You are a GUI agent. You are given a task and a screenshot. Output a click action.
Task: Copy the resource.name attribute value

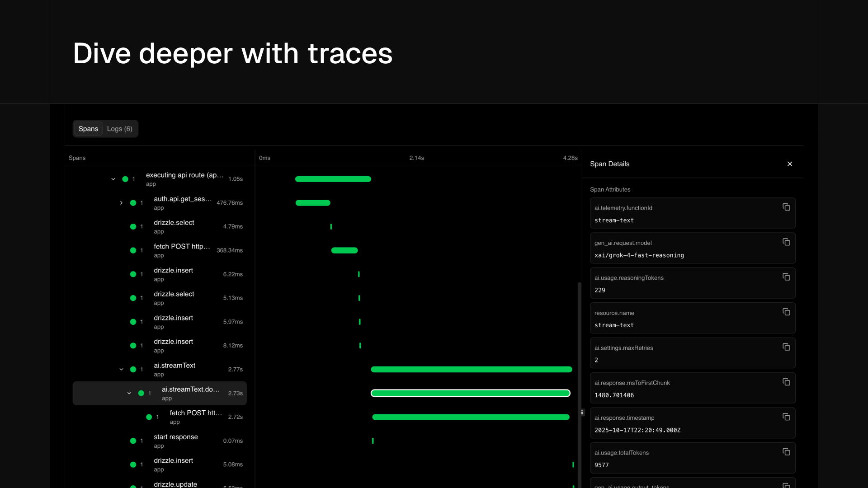click(x=786, y=312)
